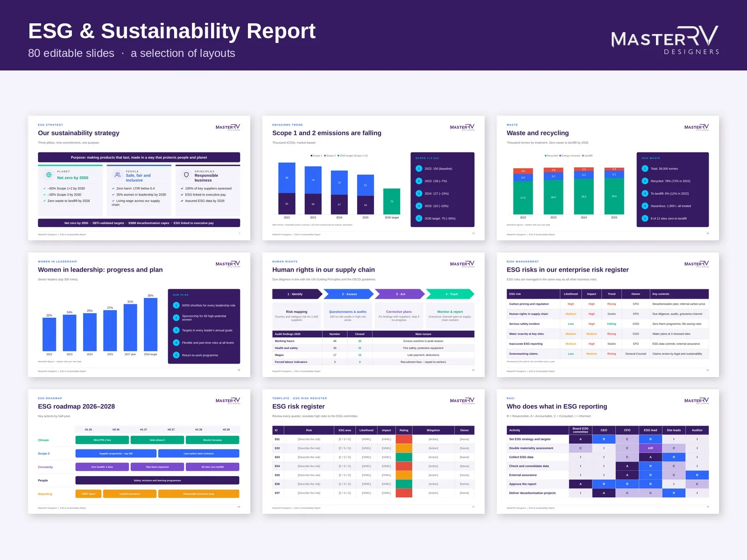The height and width of the screenshot is (560, 747).
Task: Click the green rating cell in row E03
Action: tap(404, 457)
